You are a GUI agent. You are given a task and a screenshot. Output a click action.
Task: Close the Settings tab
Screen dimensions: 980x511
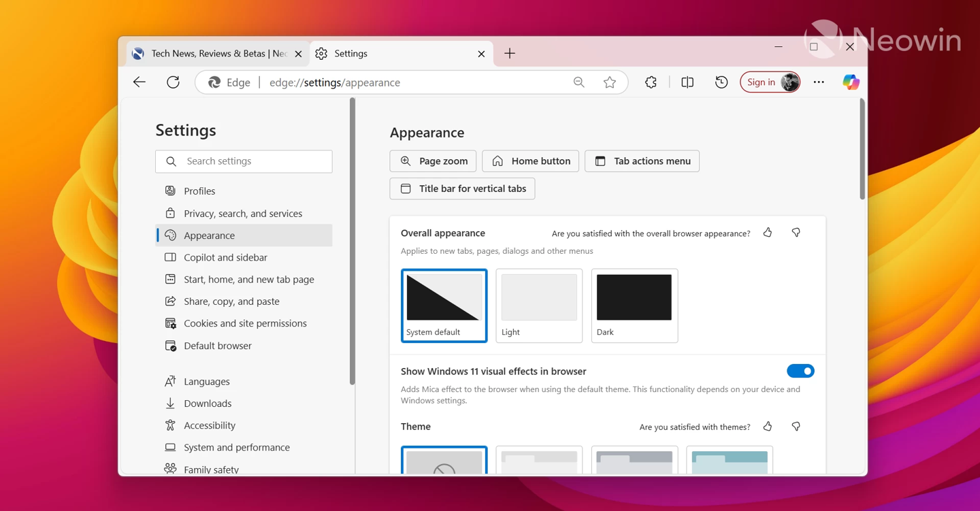481,54
